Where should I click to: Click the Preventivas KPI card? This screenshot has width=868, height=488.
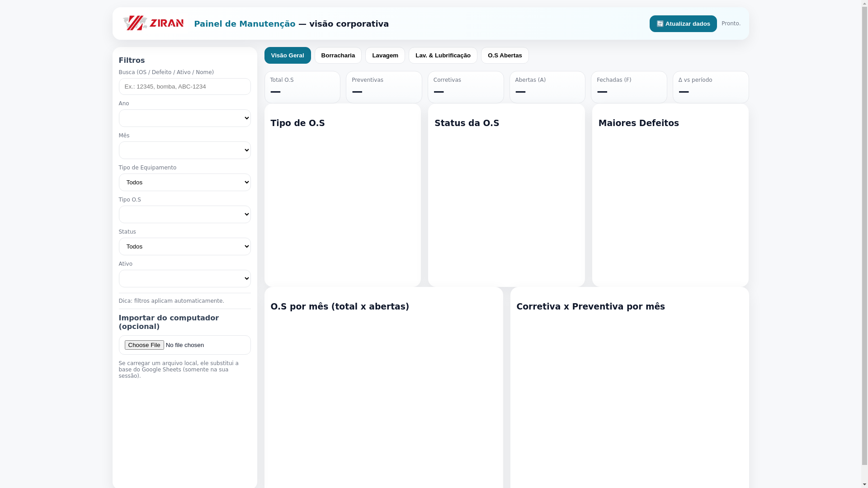point(383,87)
